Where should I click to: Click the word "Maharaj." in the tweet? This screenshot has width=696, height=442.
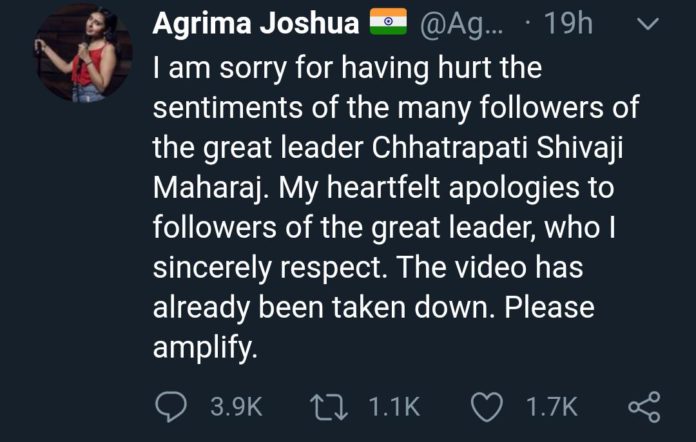tap(211, 188)
